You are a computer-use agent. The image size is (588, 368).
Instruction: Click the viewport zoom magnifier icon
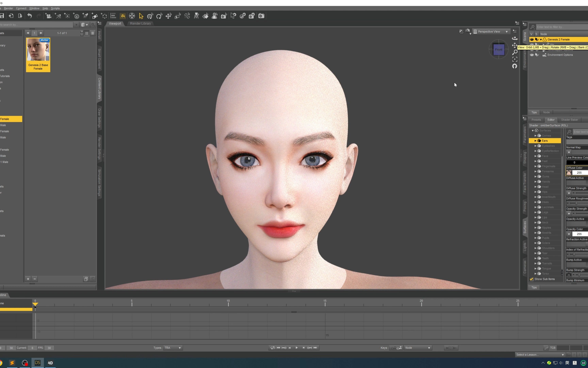(x=515, y=52)
